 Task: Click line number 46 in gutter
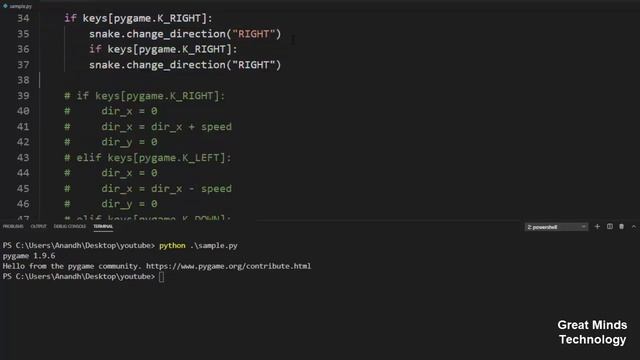(23, 204)
